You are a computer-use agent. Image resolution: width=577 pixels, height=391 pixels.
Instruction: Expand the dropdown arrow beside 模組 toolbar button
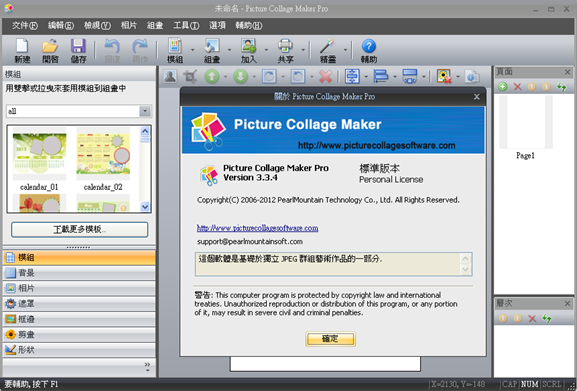click(192, 50)
